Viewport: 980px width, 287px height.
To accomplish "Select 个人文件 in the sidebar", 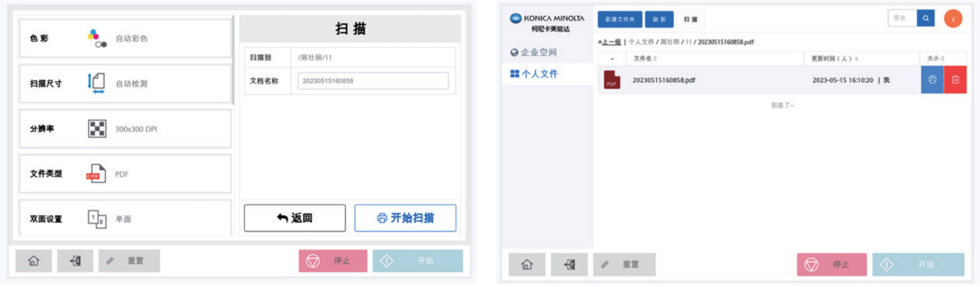I will (x=534, y=74).
